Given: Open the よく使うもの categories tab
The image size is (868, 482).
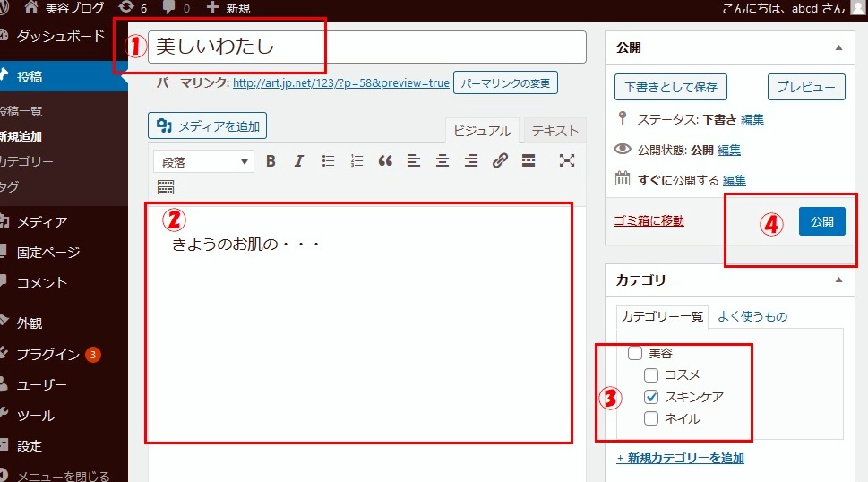Looking at the screenshot, I should coord(752,316).
